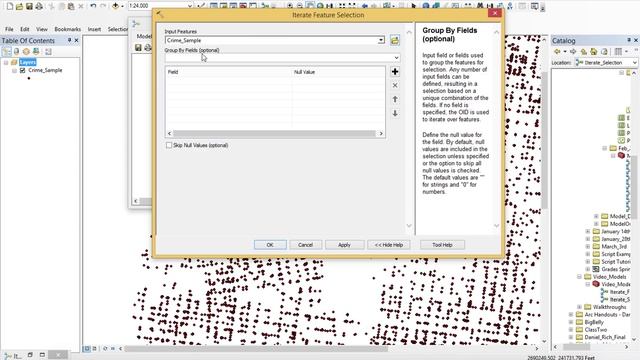Click List By Selection icon in Table Of Contents
The width and height of the screenshot is (640, 360).
tap(36, 51)
